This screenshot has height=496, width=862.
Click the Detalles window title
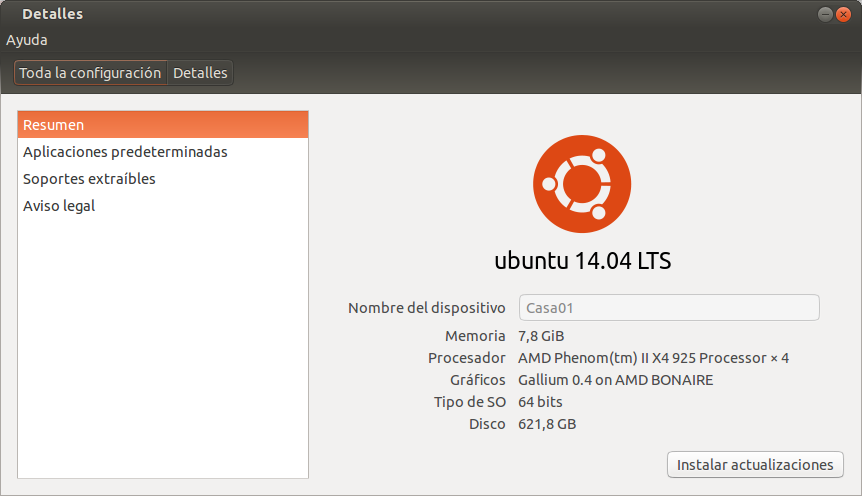(53, 14)
